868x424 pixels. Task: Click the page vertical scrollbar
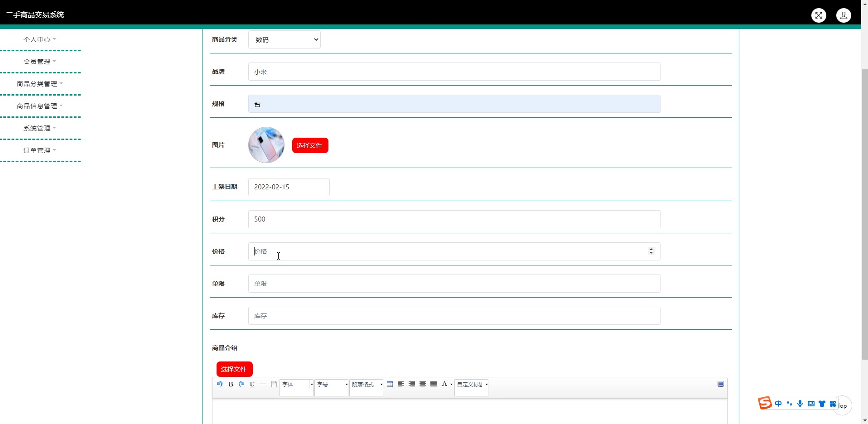864,214
